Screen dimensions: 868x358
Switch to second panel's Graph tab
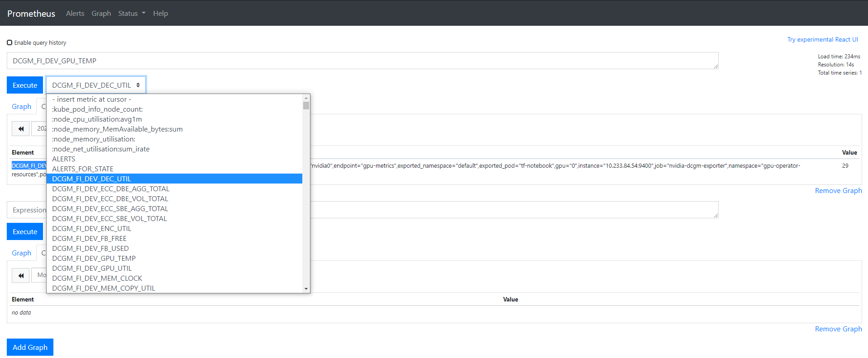[21, 253]
